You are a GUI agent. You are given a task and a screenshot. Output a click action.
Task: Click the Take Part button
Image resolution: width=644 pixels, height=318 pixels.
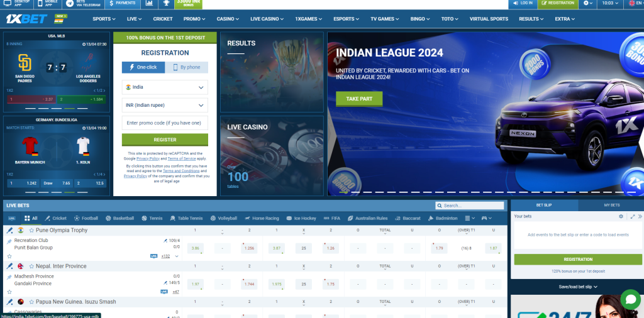point(359,99)
